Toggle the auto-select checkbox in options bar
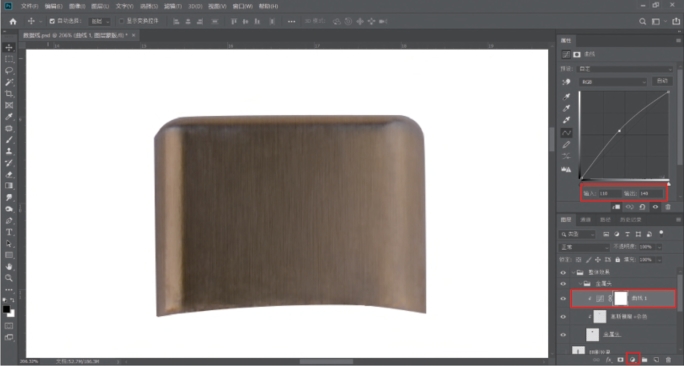The width and height of the screenshot is (684, 366). (x=52, y=21)
